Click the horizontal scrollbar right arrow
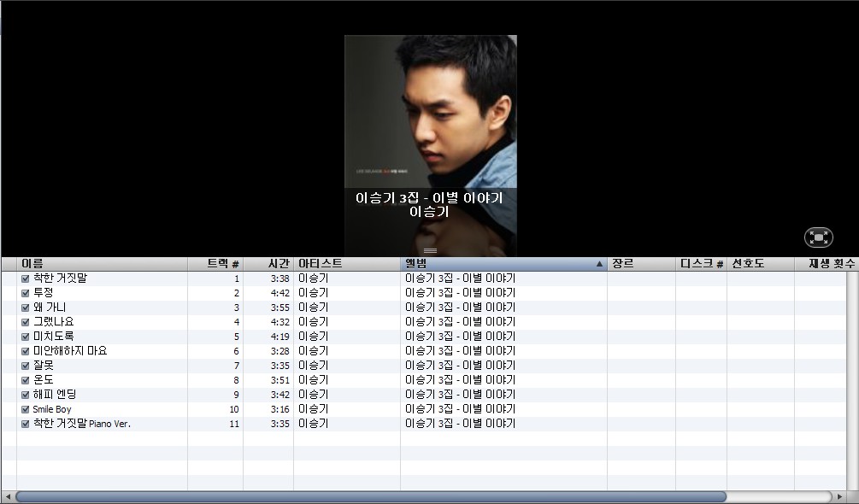The height and width of the screenshot is (504, 859). [839, 497]
